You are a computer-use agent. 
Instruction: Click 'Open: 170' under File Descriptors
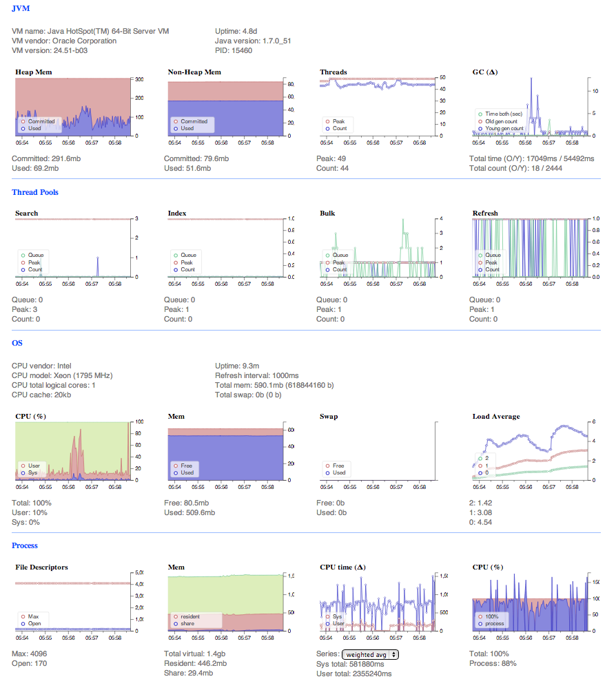[x=29, y=663]
